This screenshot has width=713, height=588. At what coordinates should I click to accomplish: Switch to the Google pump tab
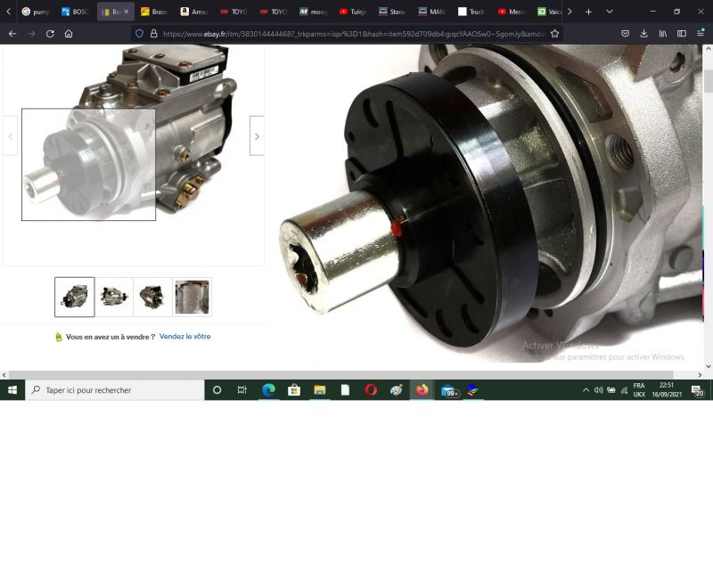36,12
